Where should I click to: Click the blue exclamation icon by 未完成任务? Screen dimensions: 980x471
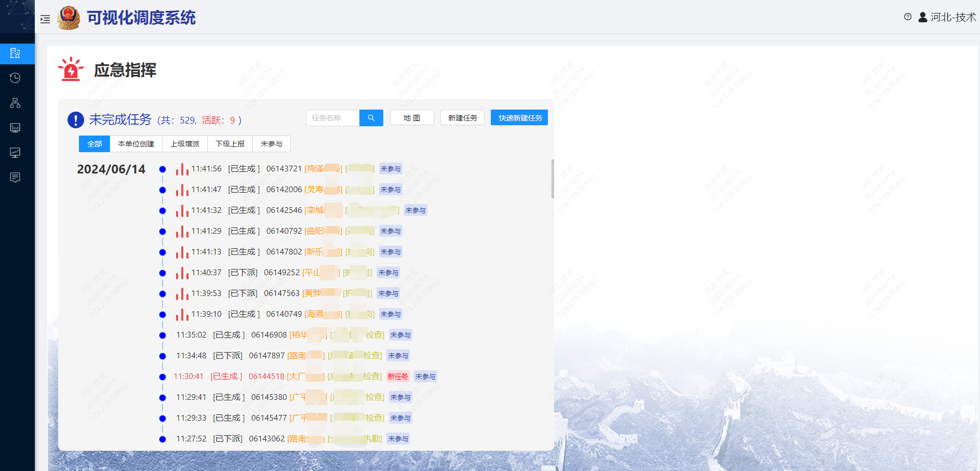pyautogui.click(x=76, y=120)
